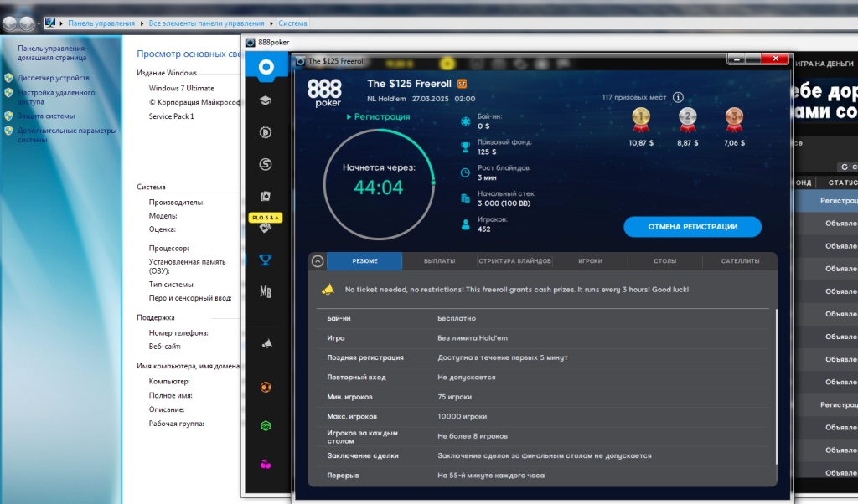Click Все элементы панели управления in the address bar

pos(206,23)
